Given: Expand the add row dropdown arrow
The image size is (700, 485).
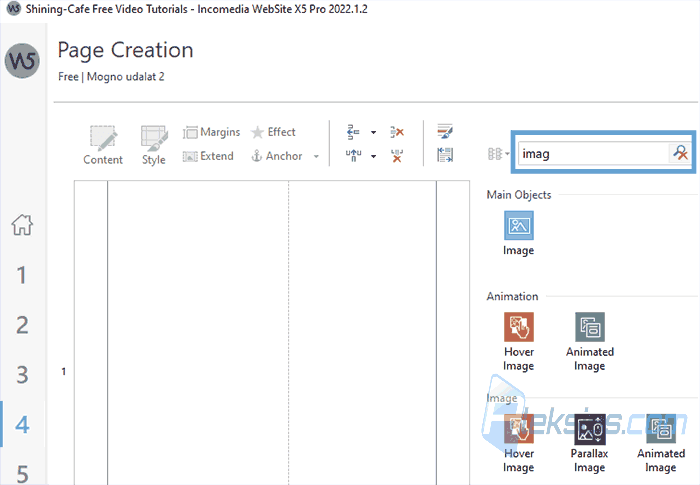Looking at the screenshot, I should coord(373,132).
